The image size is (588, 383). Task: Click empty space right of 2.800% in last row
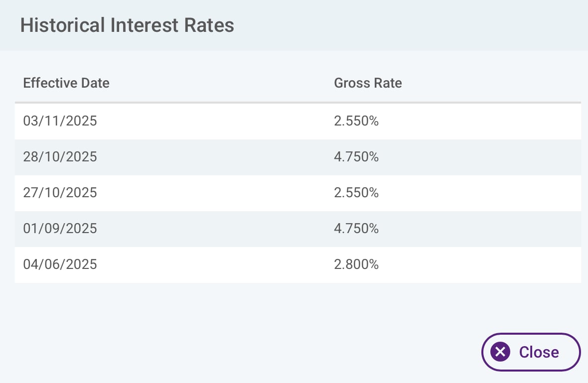click(x=478, y=264)
